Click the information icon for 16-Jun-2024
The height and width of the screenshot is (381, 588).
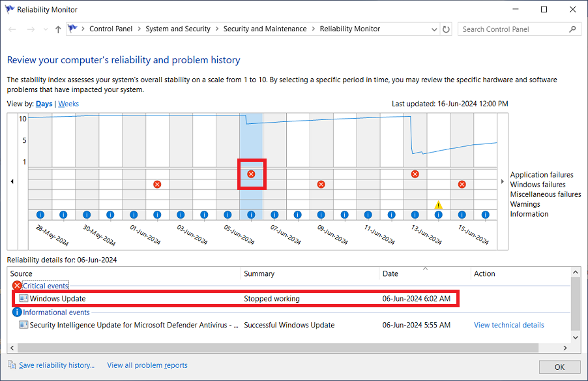tap(486, 215)
